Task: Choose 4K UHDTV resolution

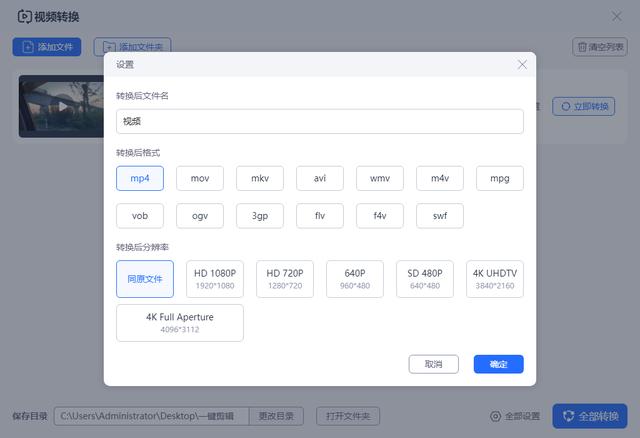Action: click(x=495, y=279)
